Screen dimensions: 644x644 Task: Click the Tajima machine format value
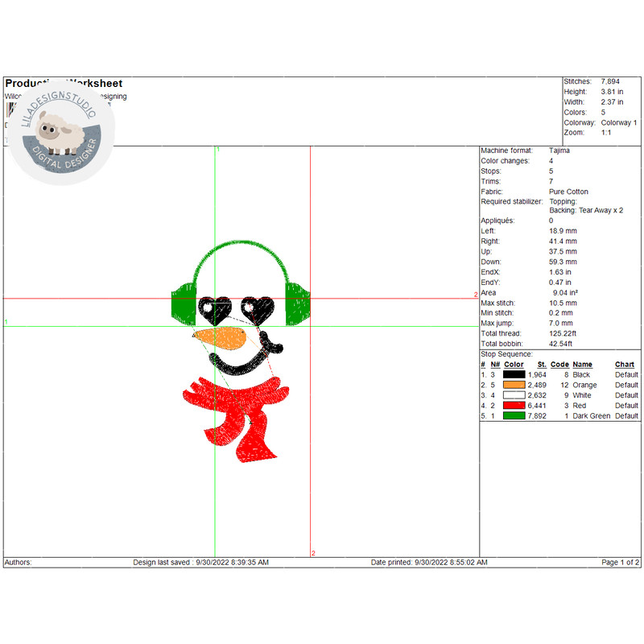tap(559, 150)
